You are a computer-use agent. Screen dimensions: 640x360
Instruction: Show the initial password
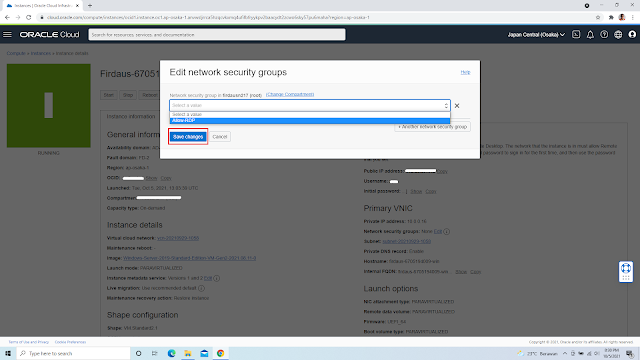tap(416, 191)
